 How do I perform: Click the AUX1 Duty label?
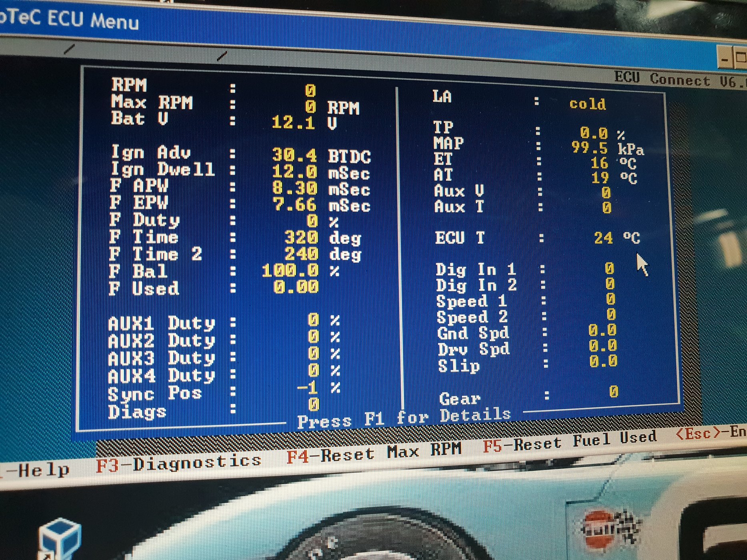pos(162,323)
